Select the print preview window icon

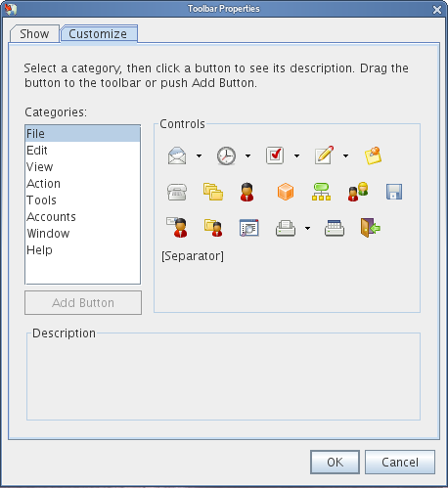(249, 228)
